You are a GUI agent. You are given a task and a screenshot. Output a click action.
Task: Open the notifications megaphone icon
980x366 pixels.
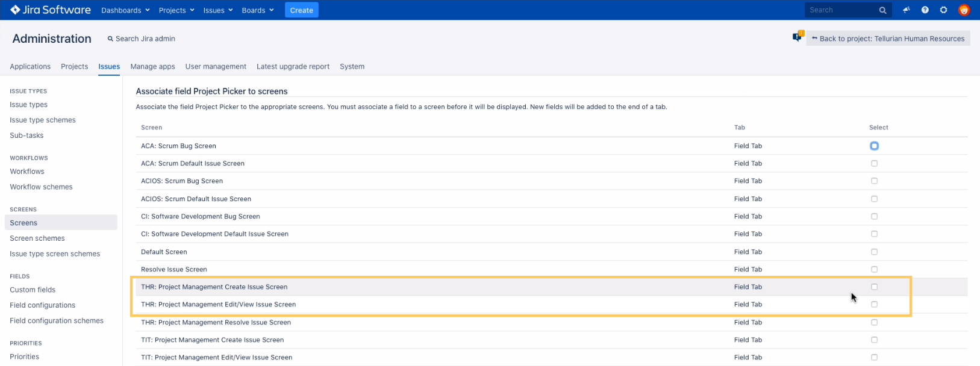coord(906,10)
